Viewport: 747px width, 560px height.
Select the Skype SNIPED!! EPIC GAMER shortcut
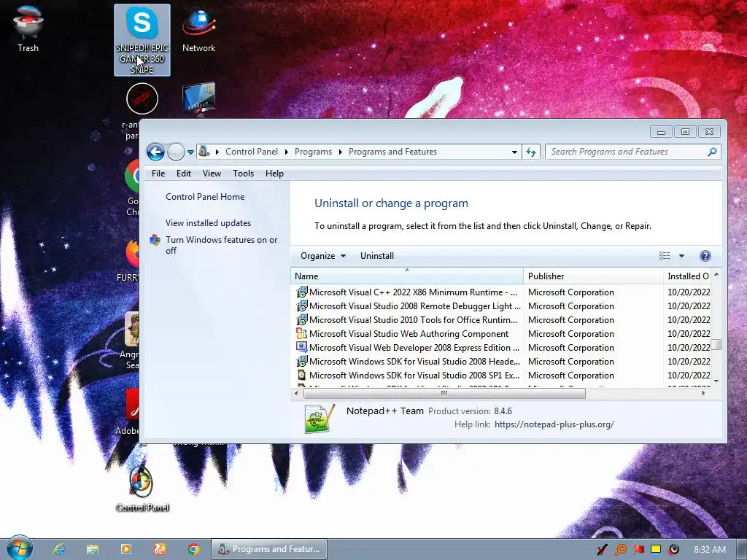pos(142,39)
